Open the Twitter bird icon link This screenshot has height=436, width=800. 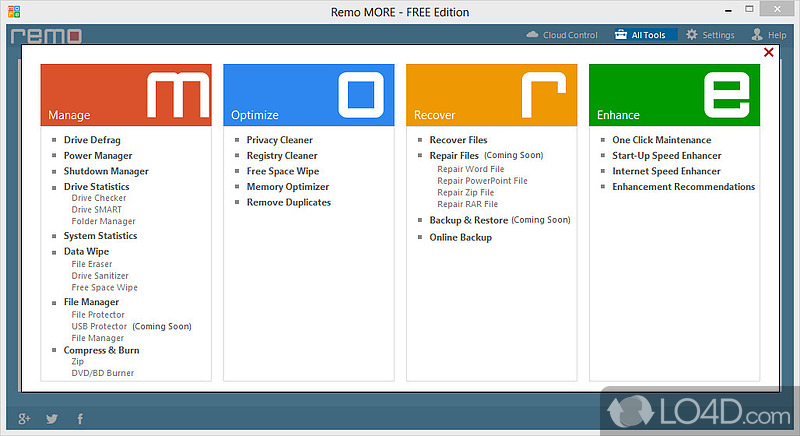[x=51, y=419]
